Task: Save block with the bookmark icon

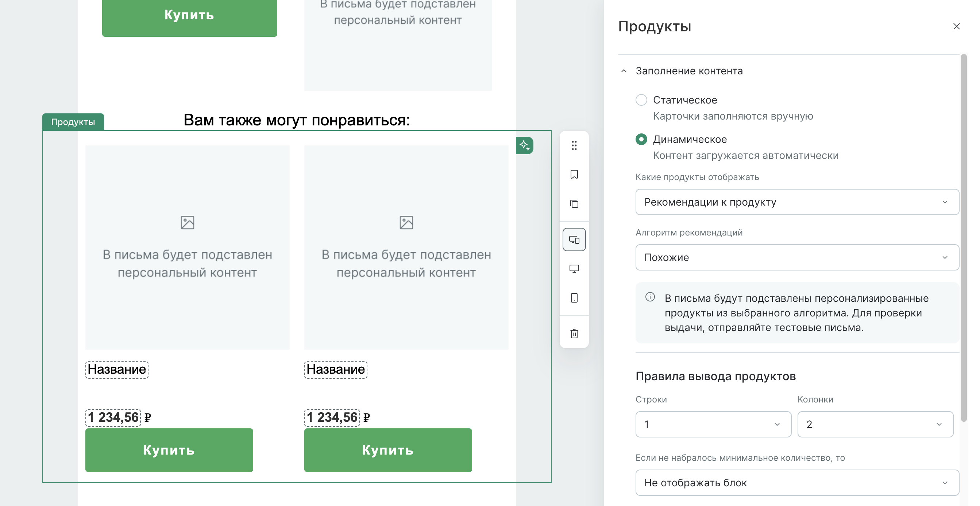Action: [574, 175]
